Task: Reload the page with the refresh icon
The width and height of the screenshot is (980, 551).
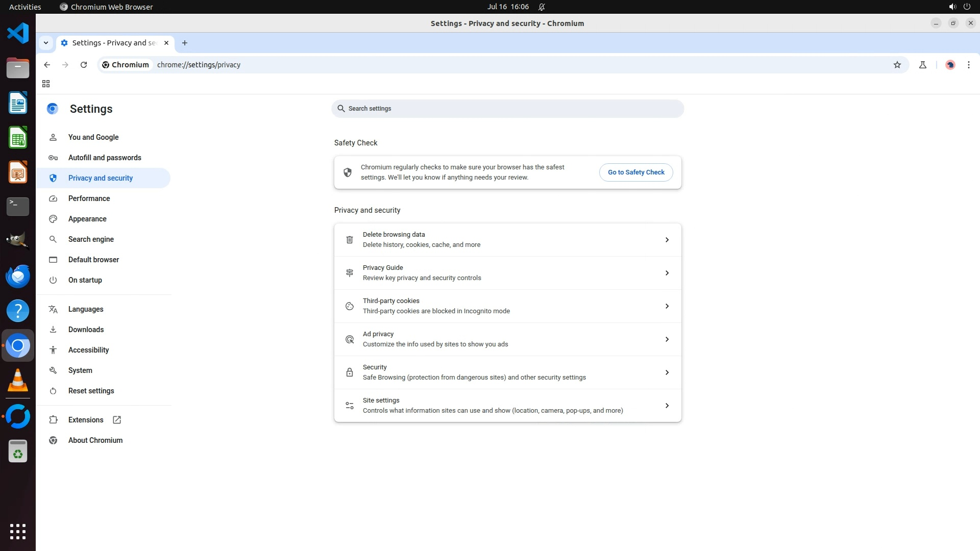Action: pyautogui.click(x=84, y=65)
